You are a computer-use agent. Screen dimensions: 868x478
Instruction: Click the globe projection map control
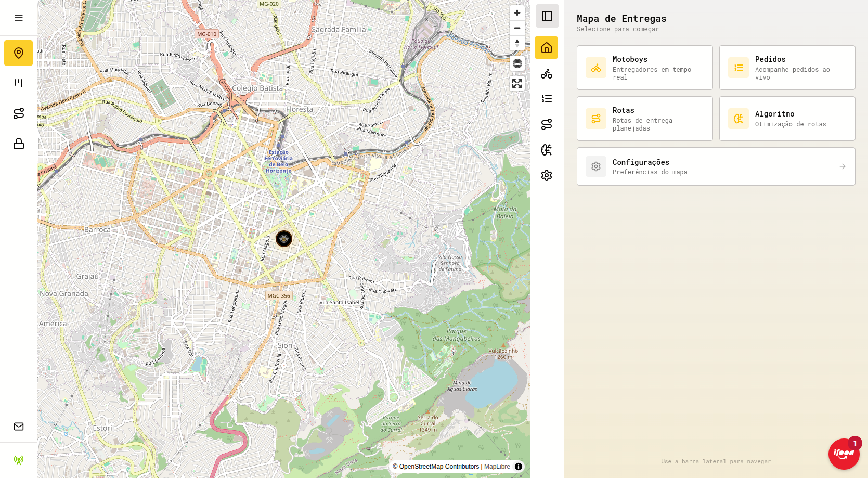tap(517, 63)
